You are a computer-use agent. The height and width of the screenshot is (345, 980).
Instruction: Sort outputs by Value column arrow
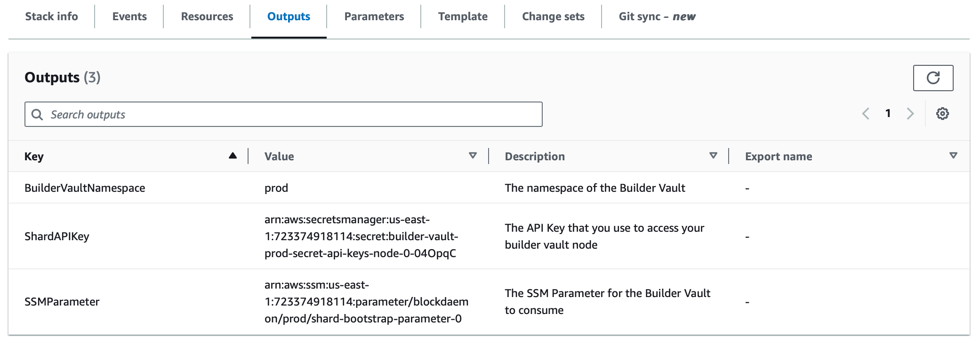click(x=473, y=156)
